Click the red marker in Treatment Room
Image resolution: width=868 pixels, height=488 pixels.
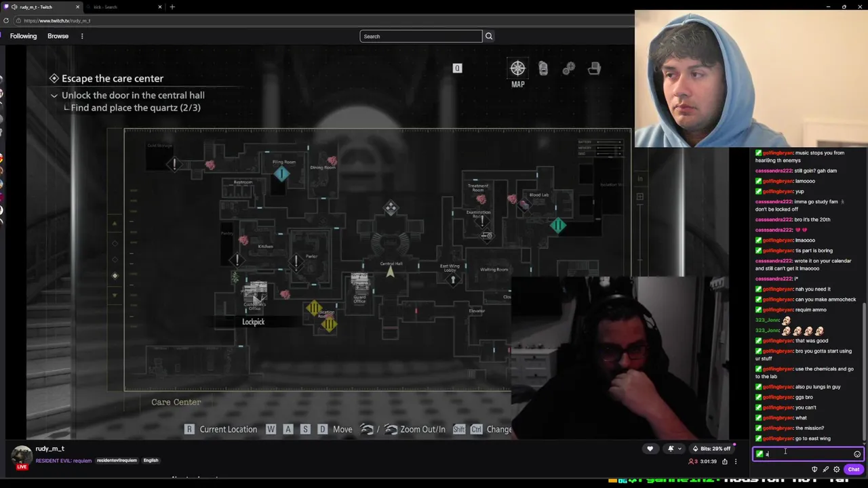pyautogui.click(x=481, y=199)
